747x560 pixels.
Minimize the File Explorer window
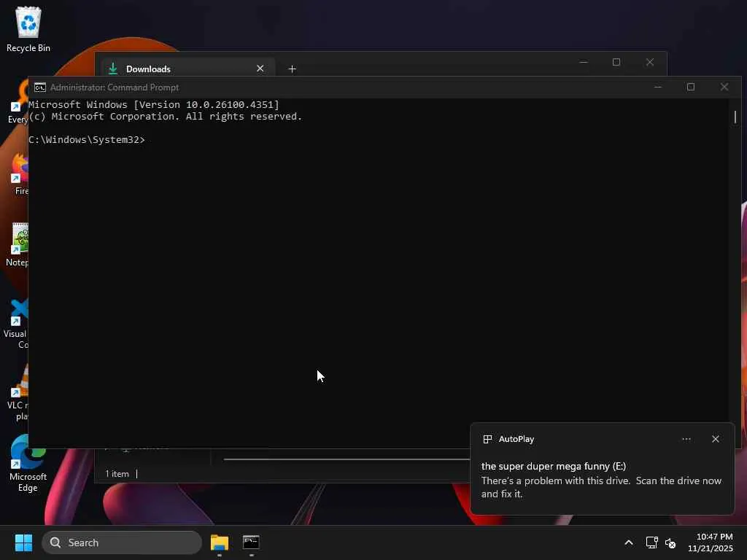click(584, 63)
